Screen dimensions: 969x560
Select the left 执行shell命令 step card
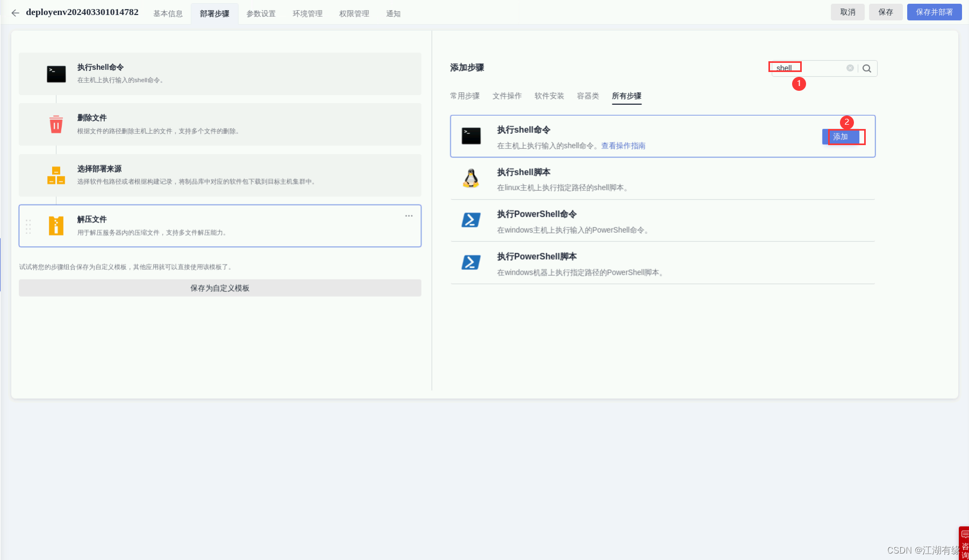[x=220, y=74]
